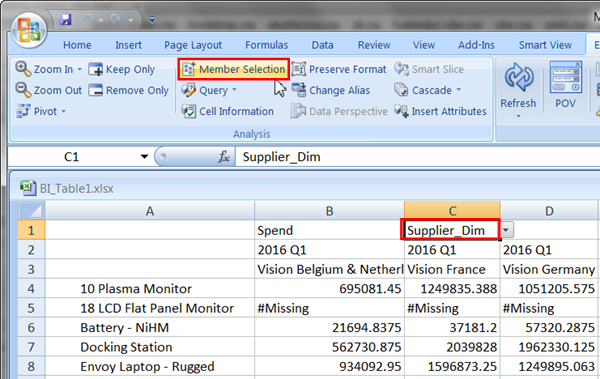The height and width of the screenshot is (379, 600).
Task: Click the Cascade icon
Action: (401, 90)
